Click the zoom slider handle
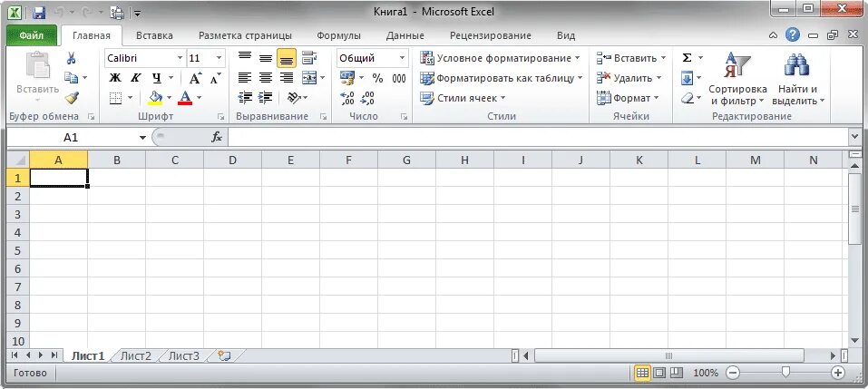Image resolution: width=868 pixels, height=389 pixels. point(785,373)
